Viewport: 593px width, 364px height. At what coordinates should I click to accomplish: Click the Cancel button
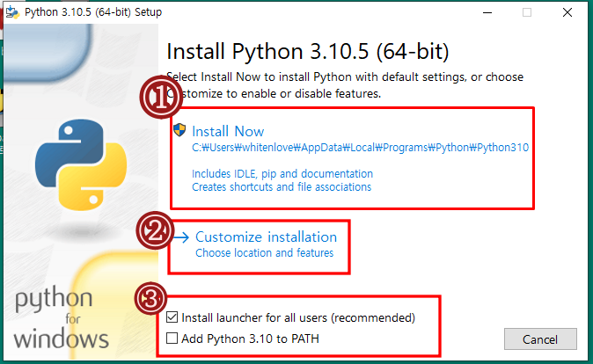pos(540,339)
